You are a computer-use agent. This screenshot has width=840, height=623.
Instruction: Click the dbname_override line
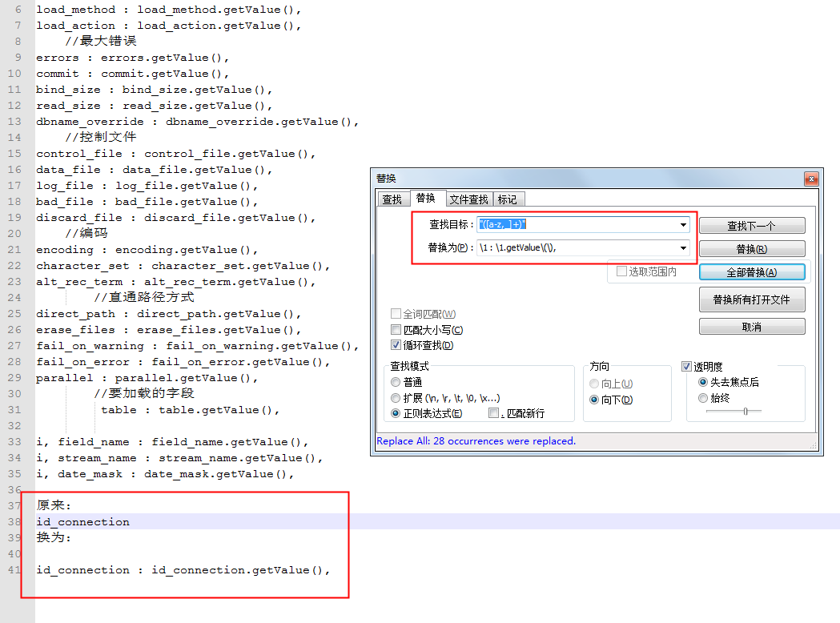197,122
